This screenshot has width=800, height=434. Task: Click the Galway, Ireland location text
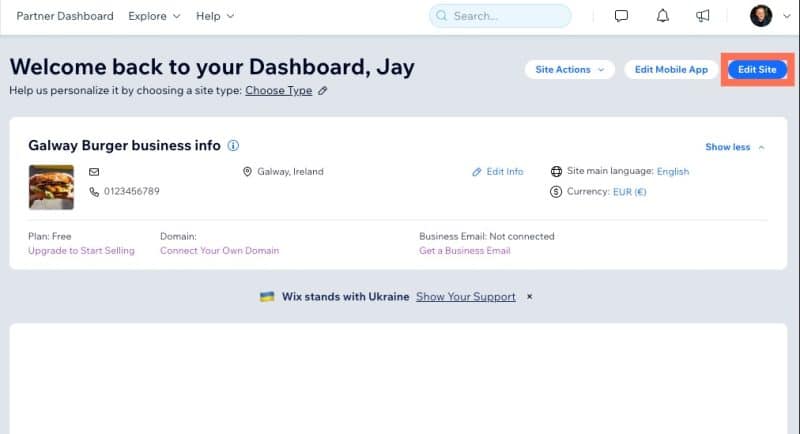point(290,172)
